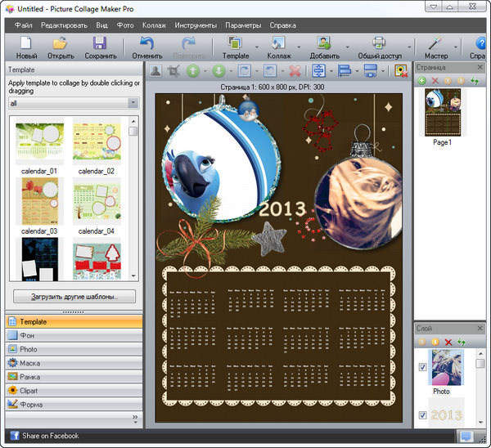The image size is (491, 448).
Task: Click the red X in the Слой panel
Action: (448, 341)
